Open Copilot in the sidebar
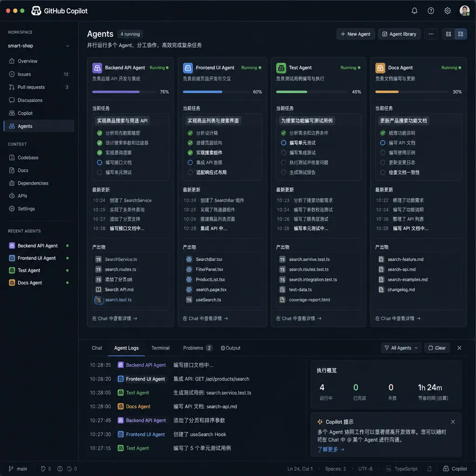 click(39, 113)
